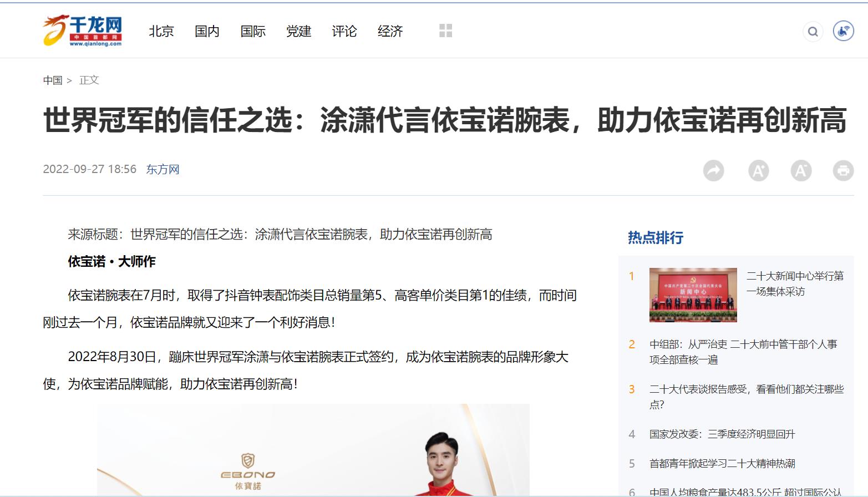Click the article headline 世界冠军的信任之选
Image resolution: width=868 pixels, height=497 pixels.
click(x=445, y=120)
